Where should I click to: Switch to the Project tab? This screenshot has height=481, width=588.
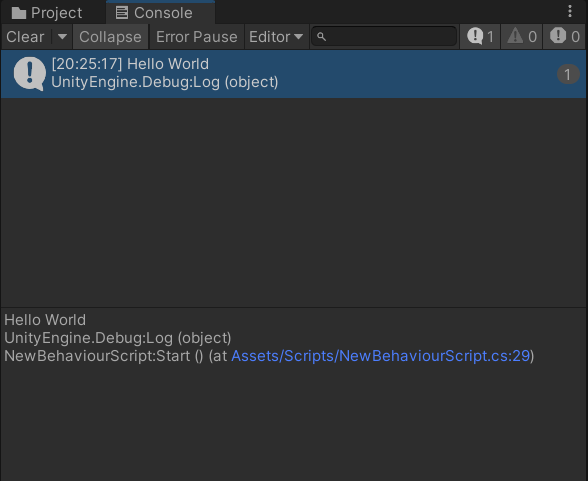click(x=47, y=13)
